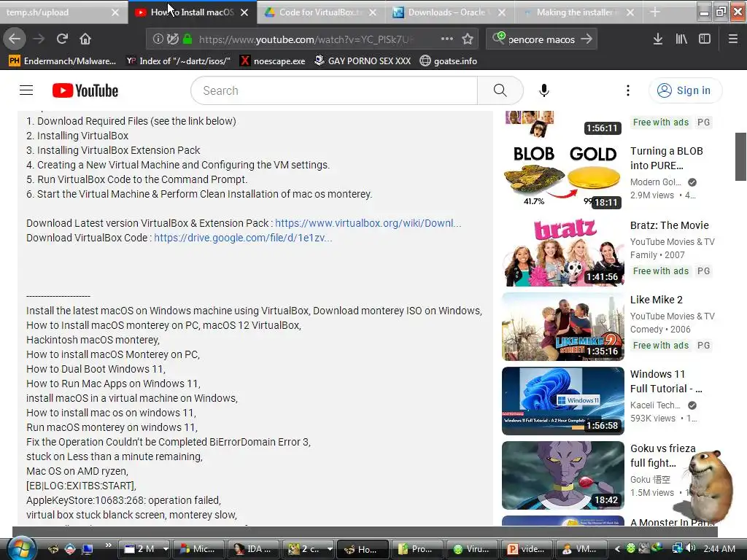Switch to the IDA taskbar button

(x=253, y=549)
